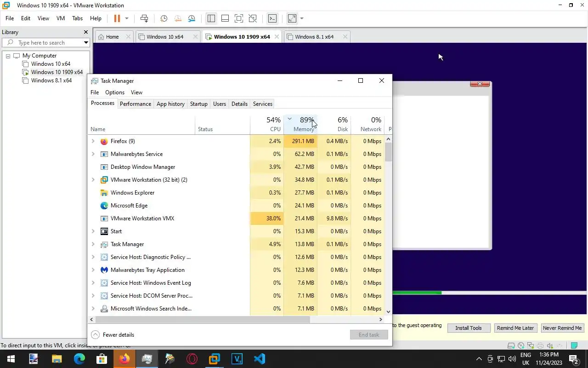This screenshot has height=368, width=588.
Task: Select Windows 8.1 x64 in library tree
Action: 51,80
